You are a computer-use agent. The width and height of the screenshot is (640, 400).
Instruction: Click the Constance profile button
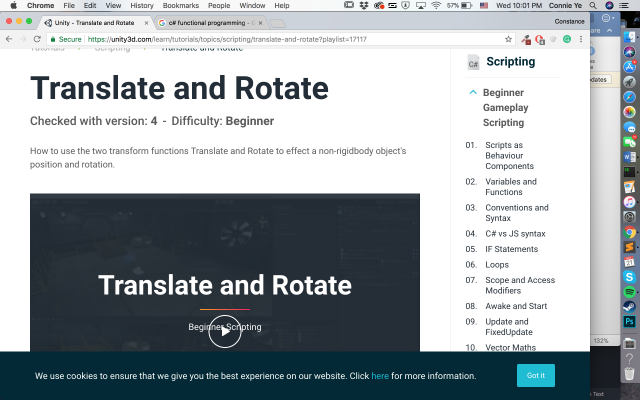click(569, 21)
